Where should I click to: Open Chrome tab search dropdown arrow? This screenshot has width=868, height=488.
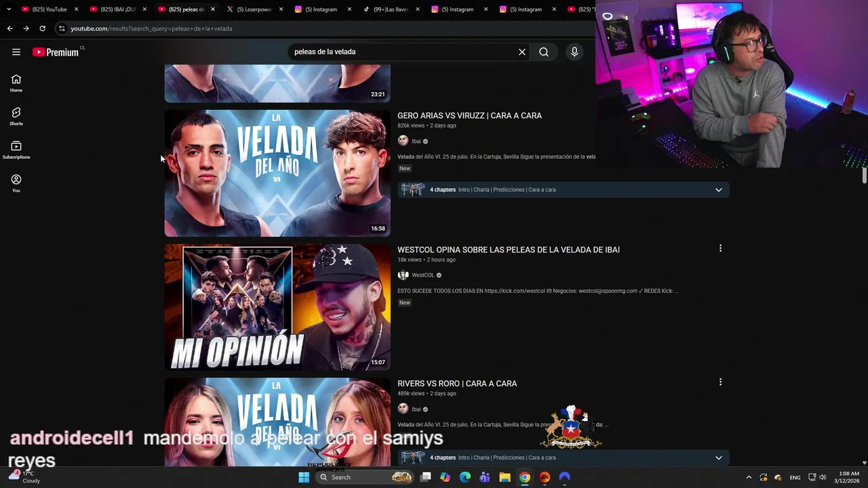[9, 9]
